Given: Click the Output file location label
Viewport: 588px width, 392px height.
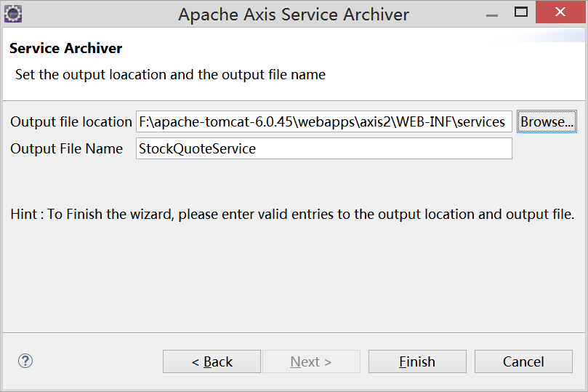Looking at the screenshot, I should (x=71, y=122).
